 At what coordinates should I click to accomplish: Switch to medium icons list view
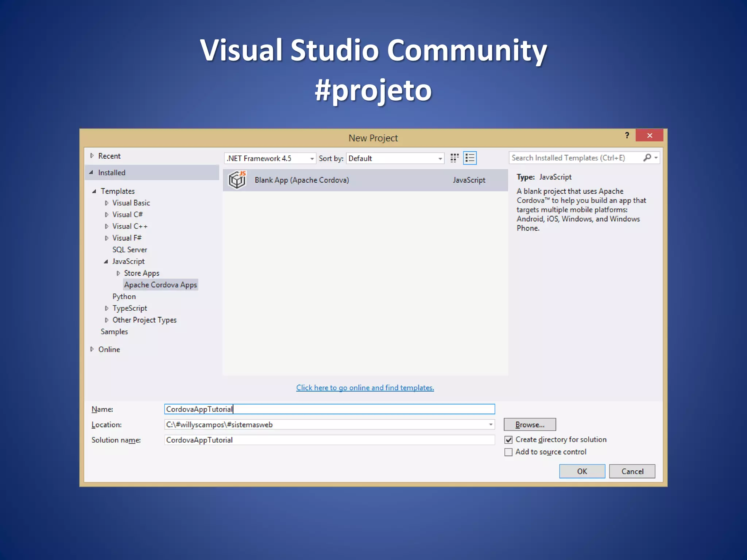[x=470, y=158]
